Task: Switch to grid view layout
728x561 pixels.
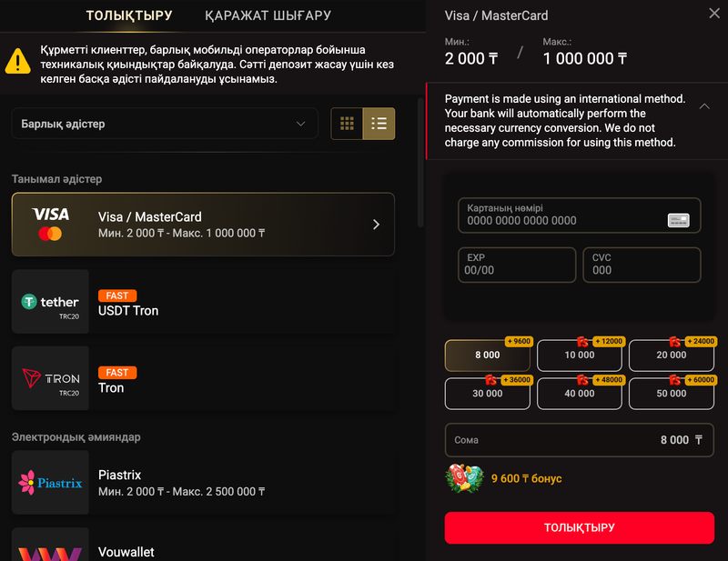Action: pos(347,124)
